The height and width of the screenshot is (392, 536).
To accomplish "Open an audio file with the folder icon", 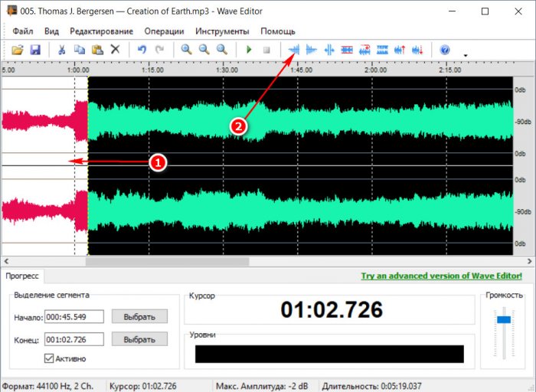I will pos(18,50).
